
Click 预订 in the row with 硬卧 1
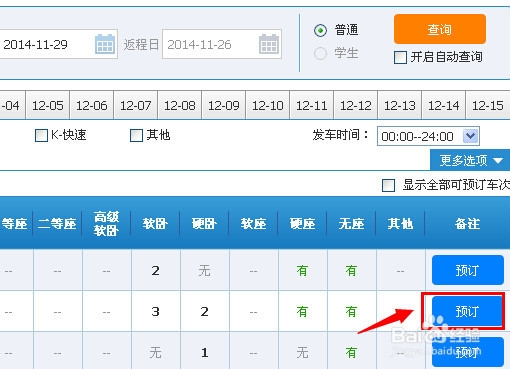[468, 352]
